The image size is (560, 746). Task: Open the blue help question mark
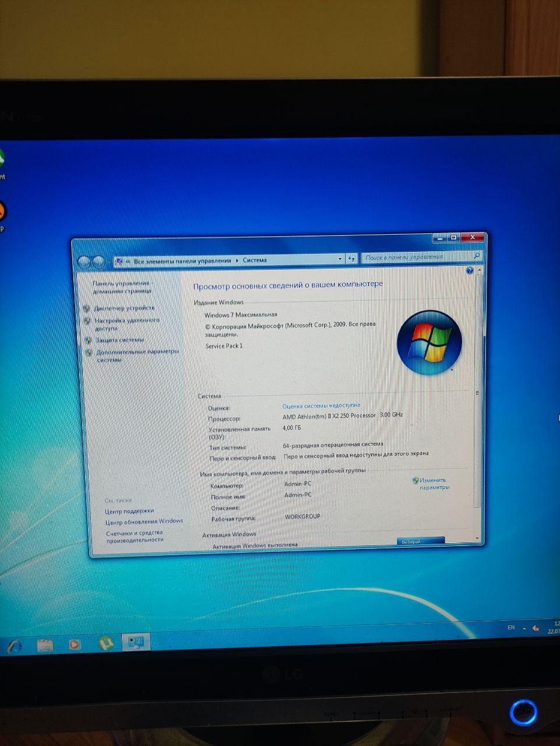(x=470, y=270)
